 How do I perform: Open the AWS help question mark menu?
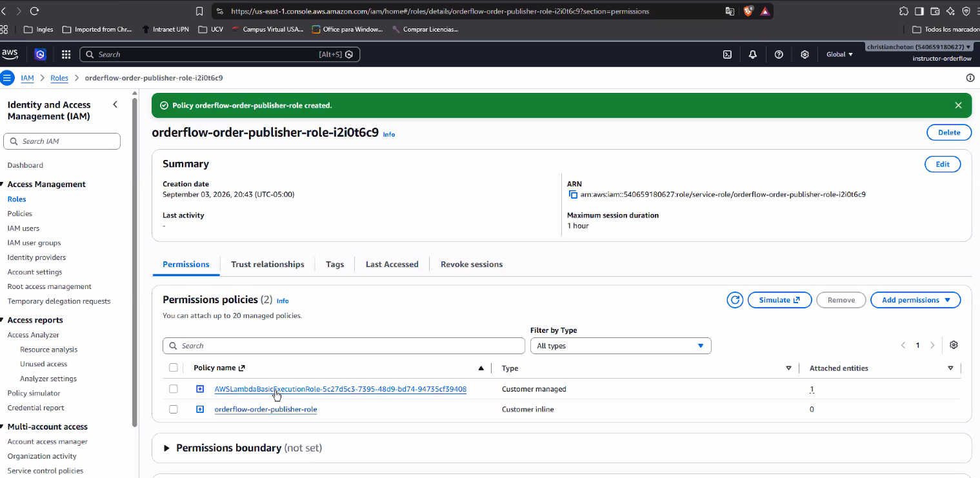pos(779,54)
